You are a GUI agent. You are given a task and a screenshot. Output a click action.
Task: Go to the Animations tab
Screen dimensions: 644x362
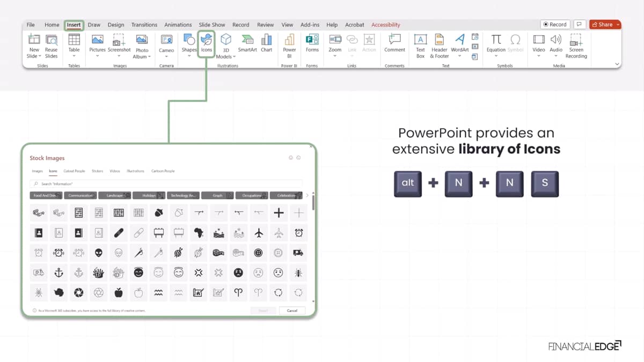coord(178,25)
